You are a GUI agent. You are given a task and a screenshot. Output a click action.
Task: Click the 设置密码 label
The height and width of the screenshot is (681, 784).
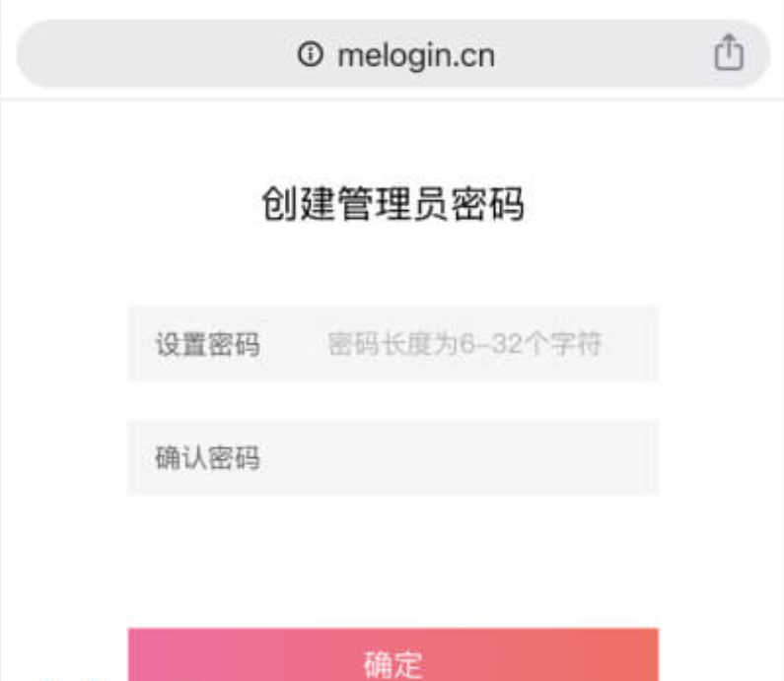click(x=207, y=344)
